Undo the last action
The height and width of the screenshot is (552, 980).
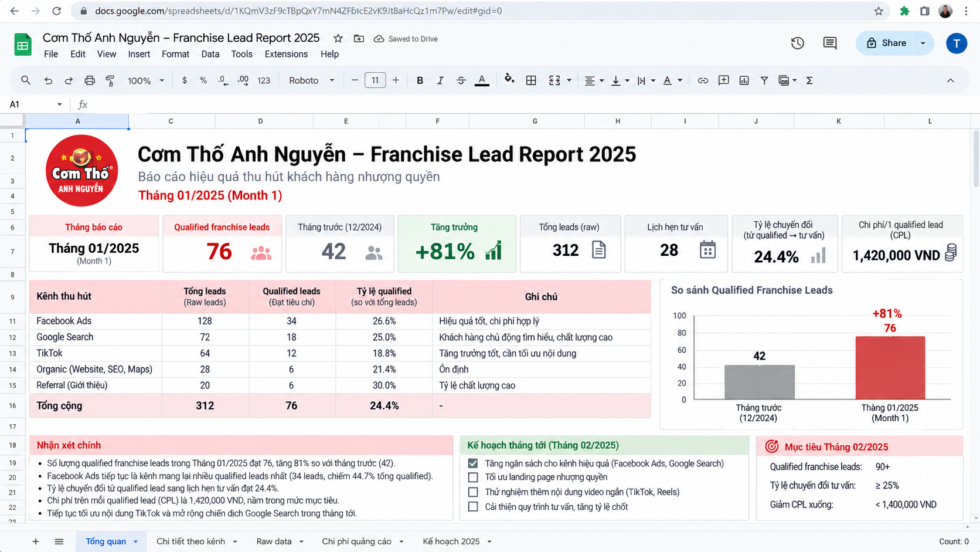click(x=48, y=80)
